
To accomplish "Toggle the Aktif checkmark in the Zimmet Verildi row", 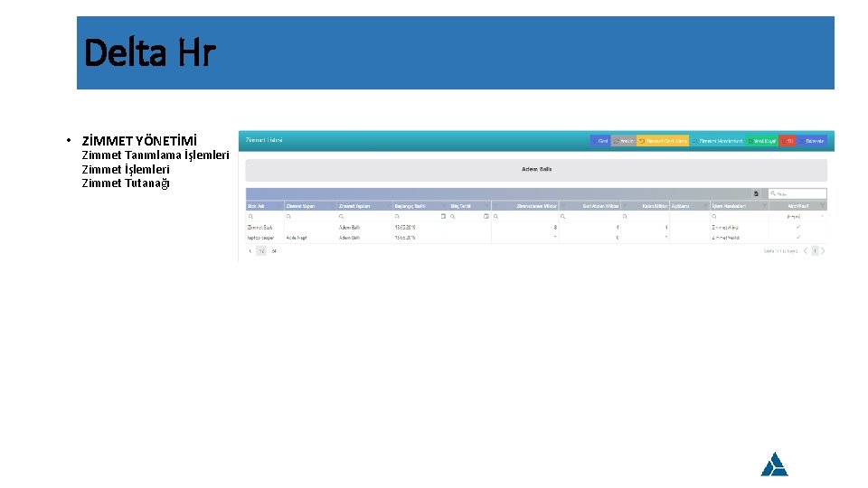I will (797, 238).
